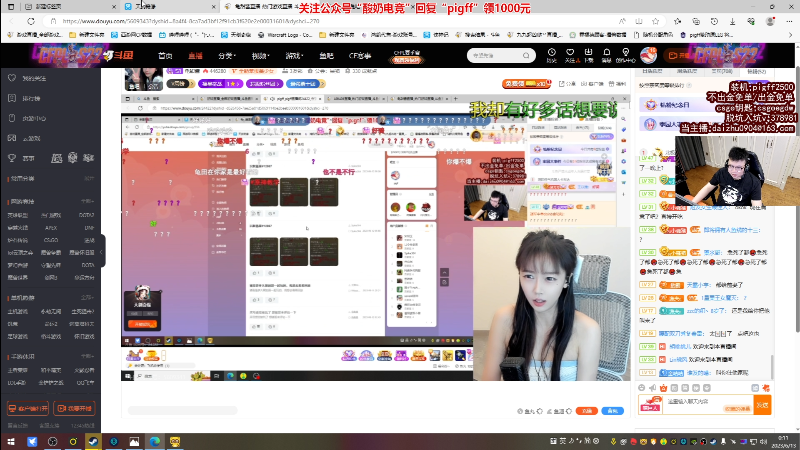
Task: Open the 鱼吧 nav item
Action: (x=326, y=56)
